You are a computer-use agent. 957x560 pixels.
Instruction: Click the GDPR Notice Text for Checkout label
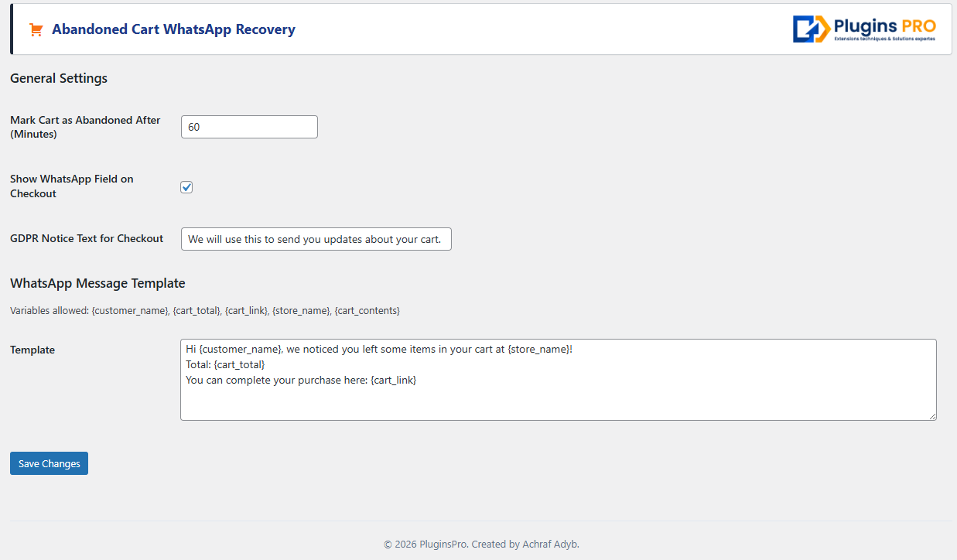(x=87, y=238)
